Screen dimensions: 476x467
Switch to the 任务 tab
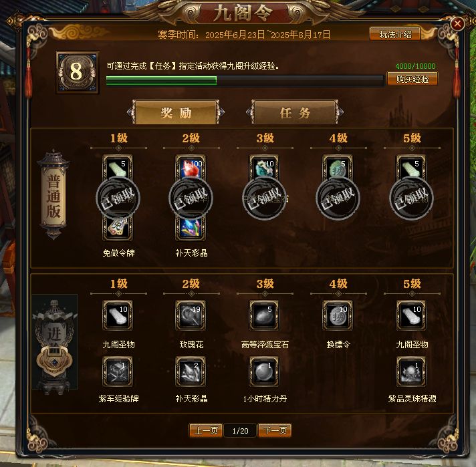click(x=295, y=112)
